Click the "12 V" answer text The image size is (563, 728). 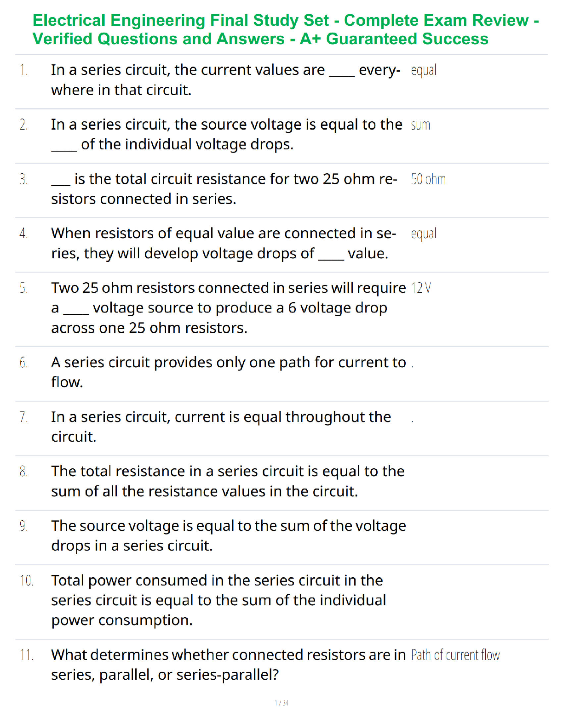pyautogui.click(x=421, y=288)
